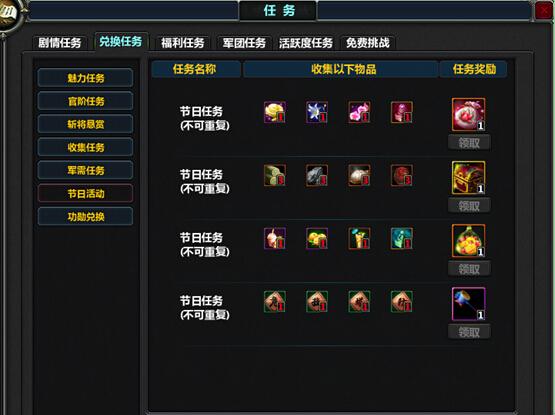This screenshot has width=555, height=415.
Task: Click the bamboo logs item icon
Action: pos(275,175)
